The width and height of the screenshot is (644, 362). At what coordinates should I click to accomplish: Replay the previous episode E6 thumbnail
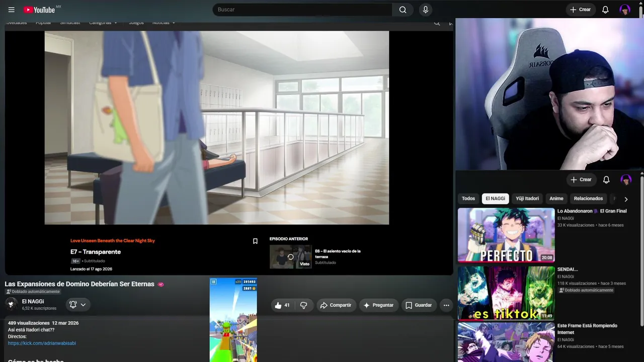point(290,257)
